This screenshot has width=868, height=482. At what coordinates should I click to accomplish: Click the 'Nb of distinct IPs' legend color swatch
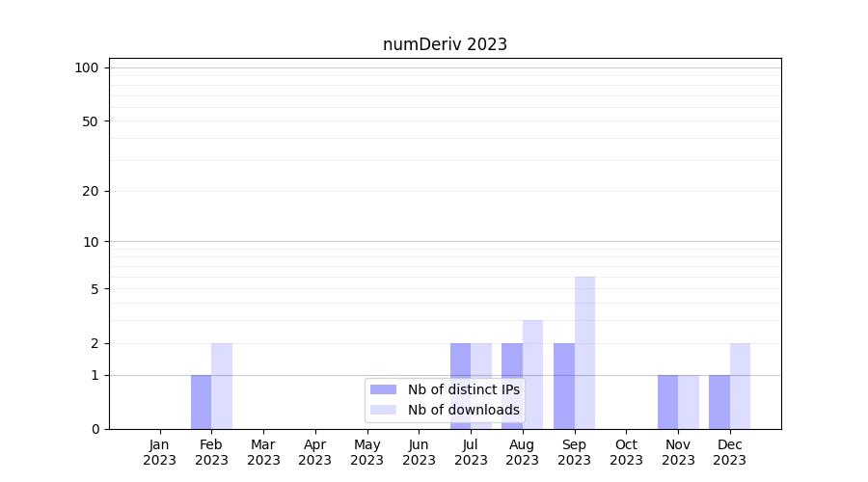point(383,389)
